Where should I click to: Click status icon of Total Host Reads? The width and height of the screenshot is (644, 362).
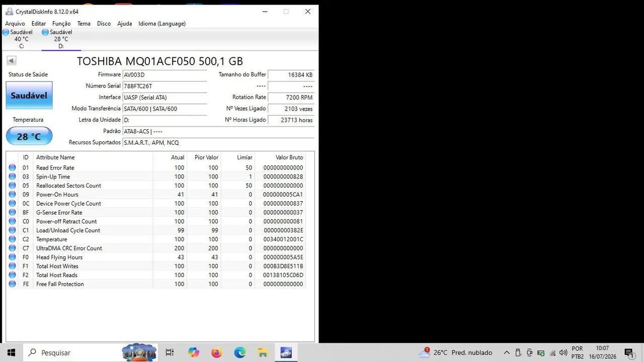click(12, 275)
